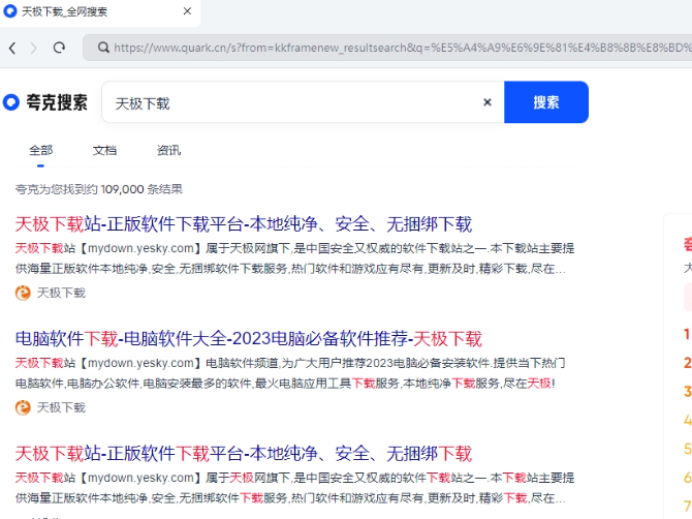Select the 天极下载_全网搜索 browser tab
This screenshot has height=519, width=692.
coord(99,12)
